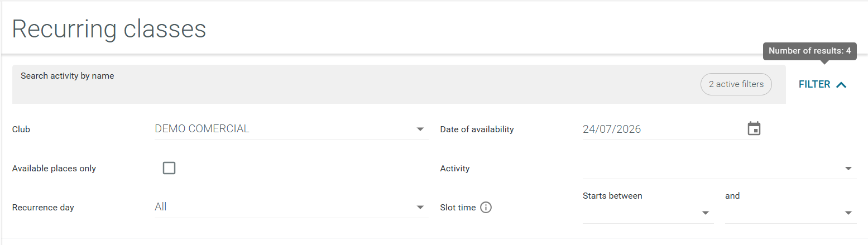Click the Activity dropdown arrow icon
This screenshot has width=868, height=245.
coord(848,169)
